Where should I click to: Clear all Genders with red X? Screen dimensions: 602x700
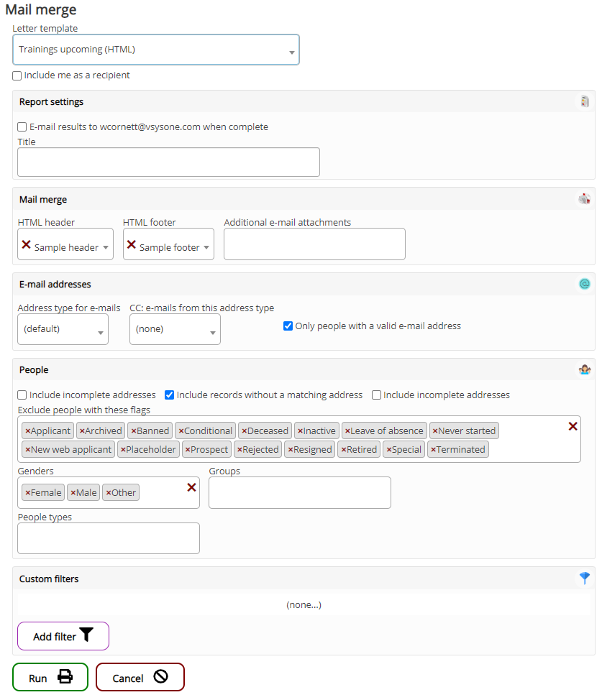pos(191,487)
